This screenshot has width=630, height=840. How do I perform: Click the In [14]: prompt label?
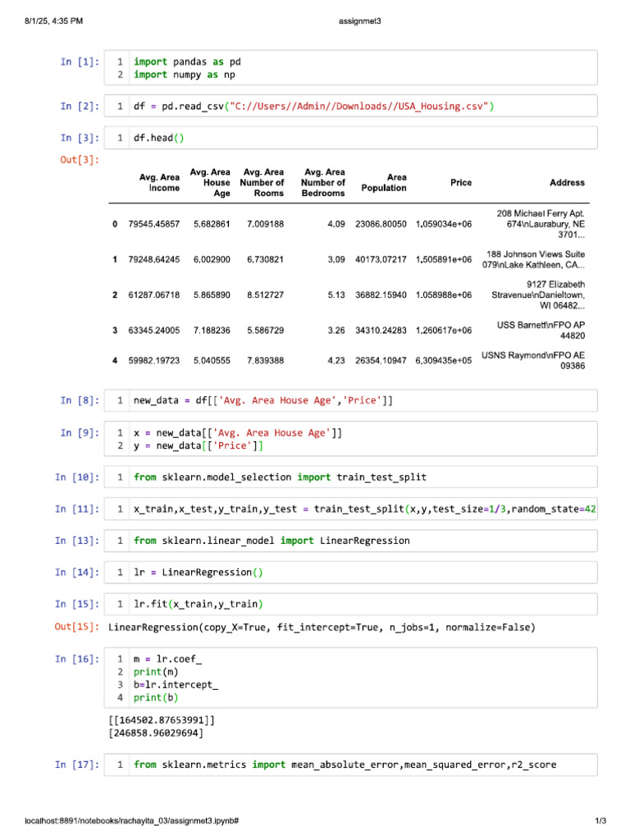click(77, 572)
